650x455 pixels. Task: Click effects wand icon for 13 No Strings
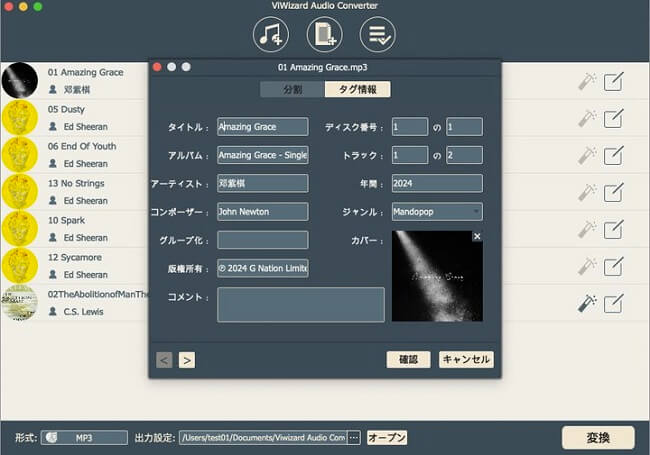pos(587,192)
